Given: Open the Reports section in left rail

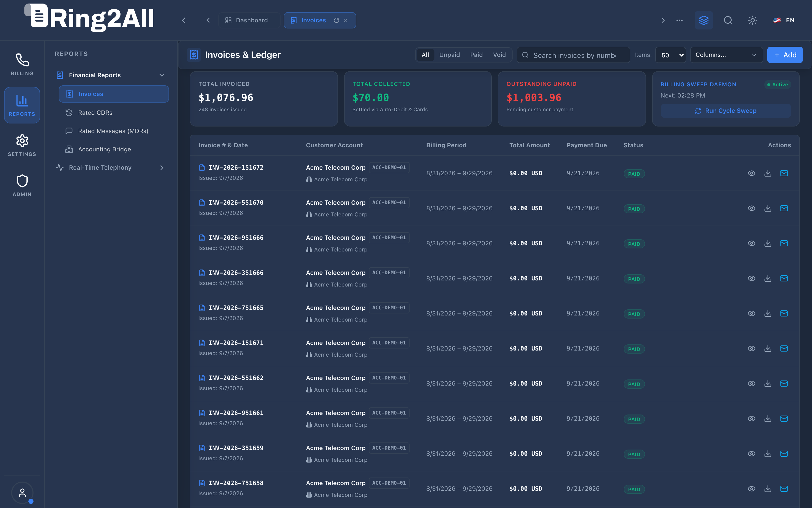Looking at the screenshot, I should tap(22, 105).
